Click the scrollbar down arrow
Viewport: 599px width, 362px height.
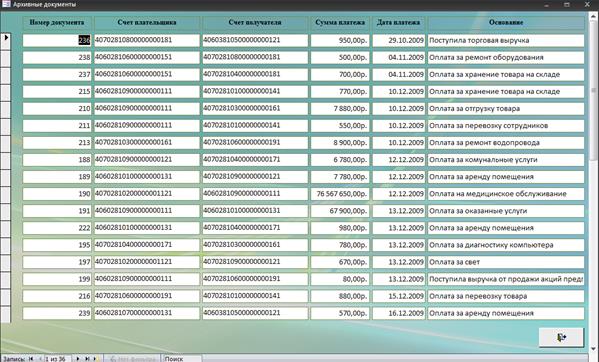[594, 349]
